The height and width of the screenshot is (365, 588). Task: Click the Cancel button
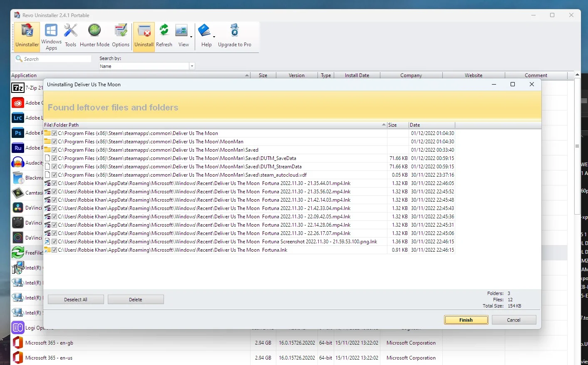[x=514, y=320]
